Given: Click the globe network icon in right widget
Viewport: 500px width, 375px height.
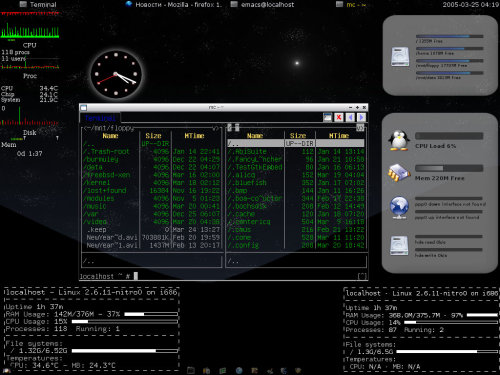Looking at the screenshot, I should tap(399, 207).
